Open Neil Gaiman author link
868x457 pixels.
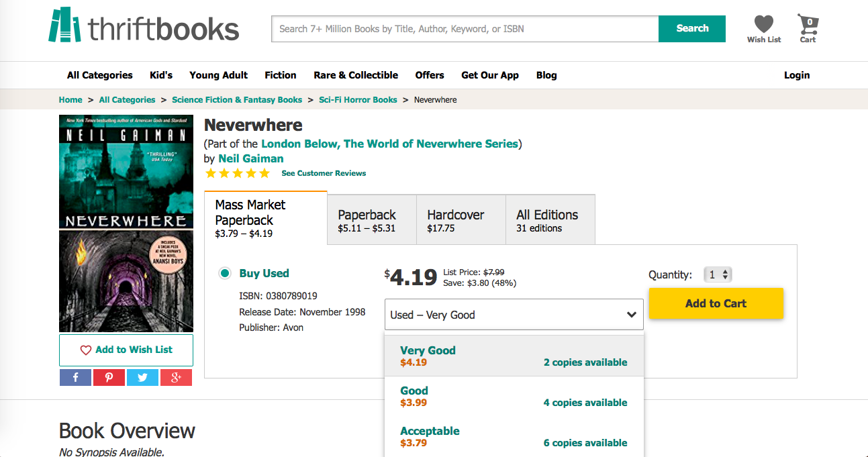(251, 158)
